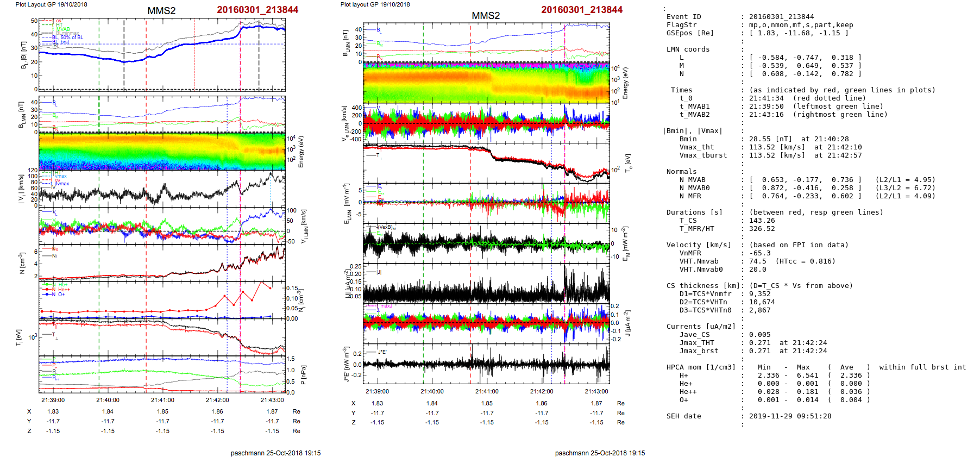Click the Vmax_tht row value at 21:42:10
980x457 pixels.
805,147
